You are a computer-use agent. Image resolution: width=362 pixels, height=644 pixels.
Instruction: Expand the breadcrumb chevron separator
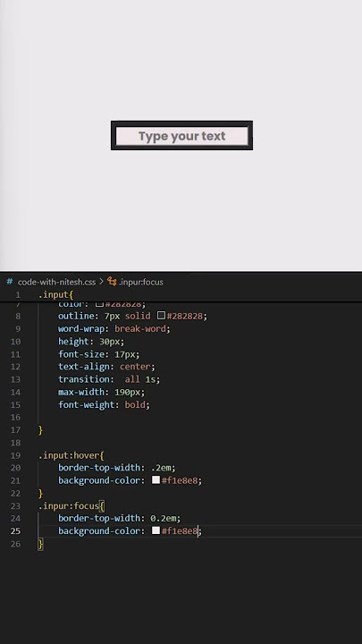[101, 282]
